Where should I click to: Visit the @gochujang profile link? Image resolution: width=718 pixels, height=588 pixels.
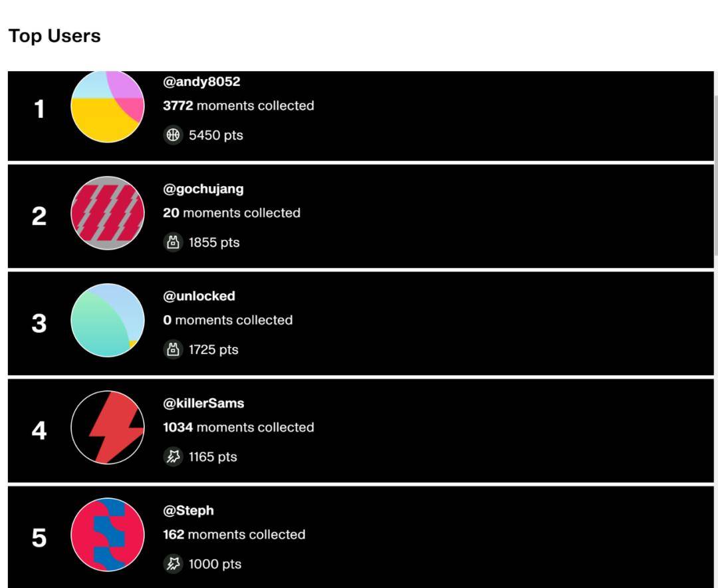click(x=203, y=189)
